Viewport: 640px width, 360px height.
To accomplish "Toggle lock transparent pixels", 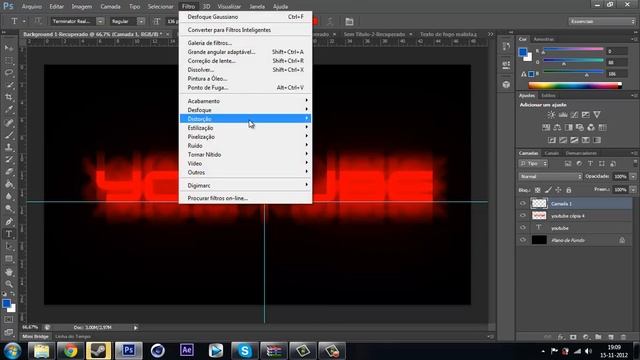I will (538, 190).
